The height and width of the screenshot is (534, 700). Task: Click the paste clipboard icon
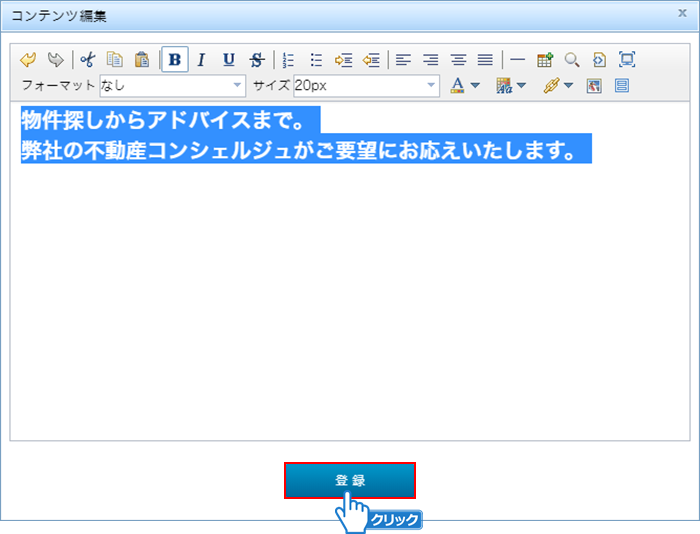point(142,59)
